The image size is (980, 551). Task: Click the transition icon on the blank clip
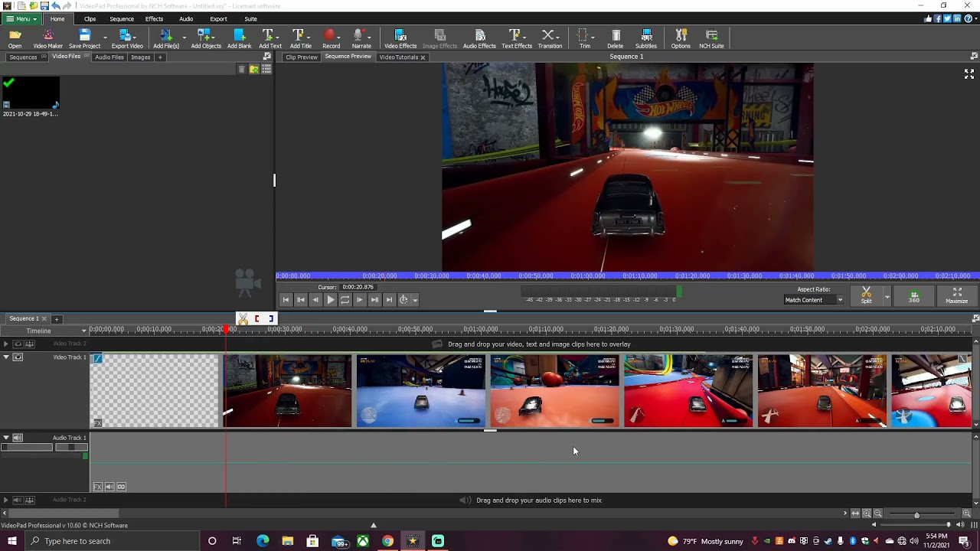pos(97,358)
